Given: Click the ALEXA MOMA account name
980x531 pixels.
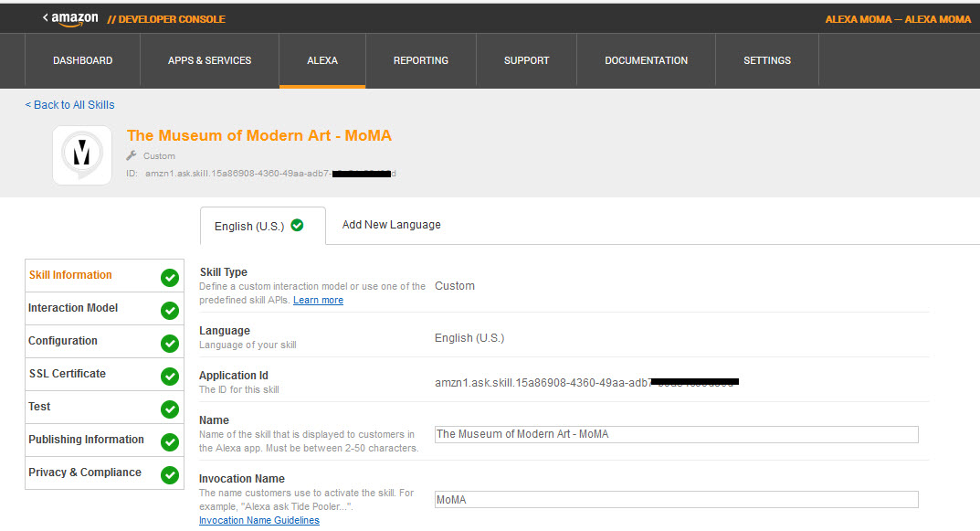Looking at the screenshot, I should (x=898, y=19).
